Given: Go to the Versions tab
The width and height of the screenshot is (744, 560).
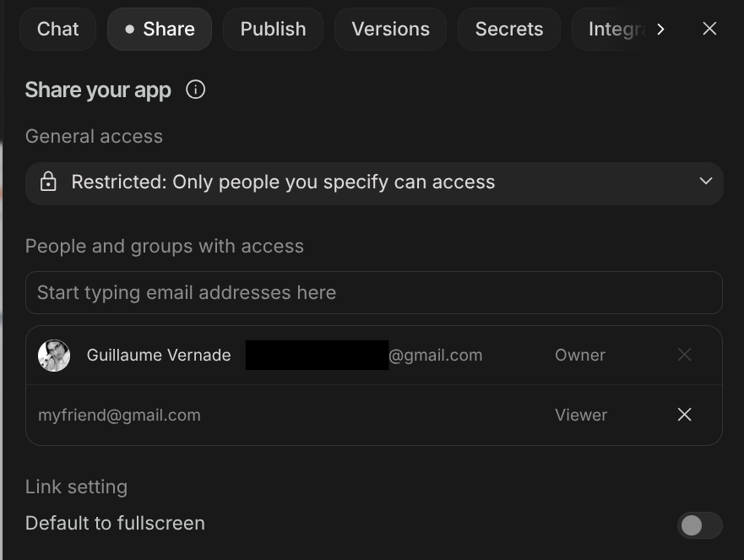Looking at the screenshot, I should click(390, 29).
